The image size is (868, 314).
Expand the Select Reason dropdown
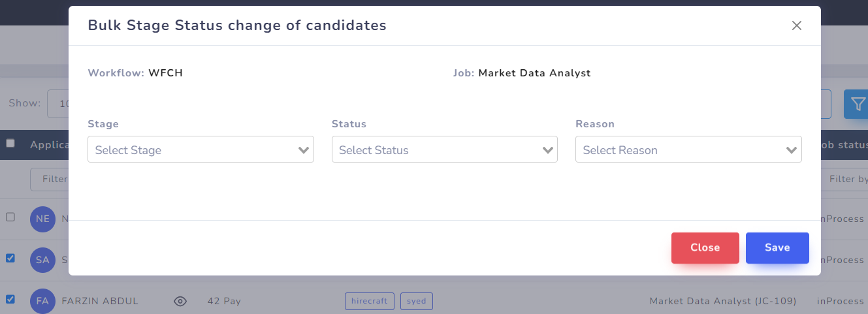click(688, 149)
